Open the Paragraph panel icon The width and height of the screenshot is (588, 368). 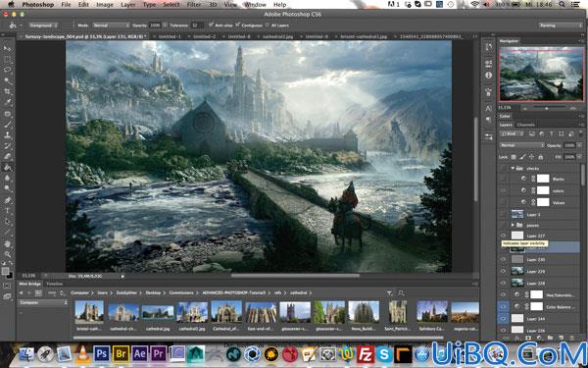(488, 120)
